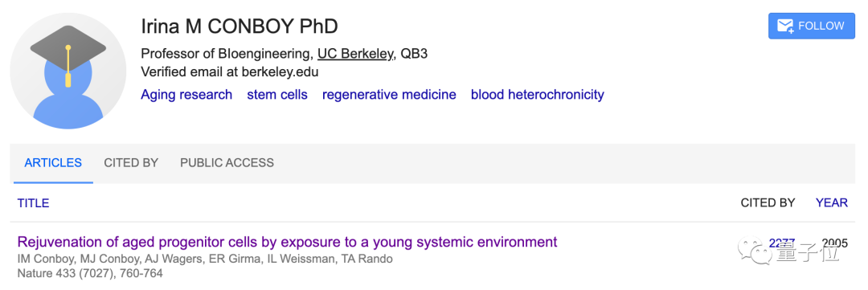Screen dimensions: 868x290
Task: View citation count for the 2005 article
Action: tap(782, 242)
